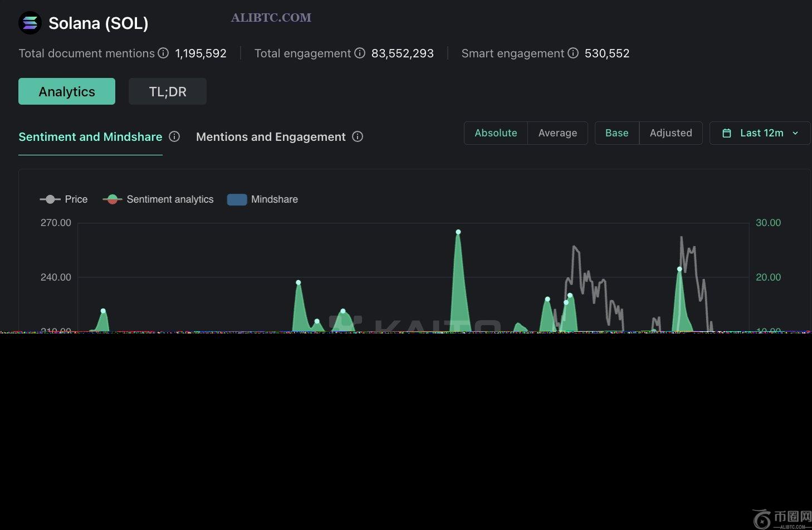The height and width of the screenshot is (530, 812).
Task: Toggle Sentiment analytics legend series
Action: pos(158,199)
